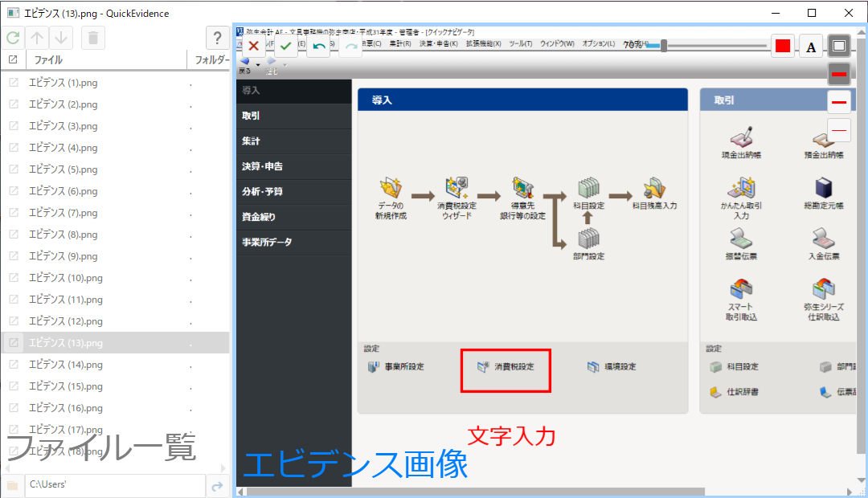Select the text tool A button

click(x=811, y=47)
